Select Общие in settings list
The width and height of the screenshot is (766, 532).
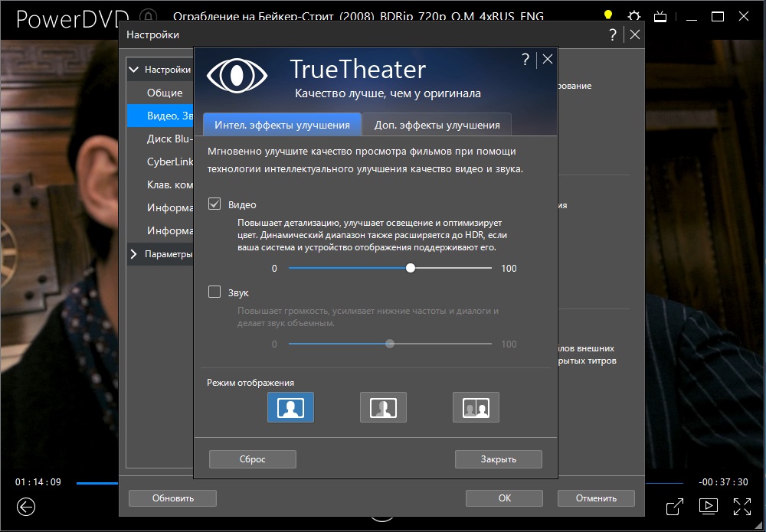165,93
